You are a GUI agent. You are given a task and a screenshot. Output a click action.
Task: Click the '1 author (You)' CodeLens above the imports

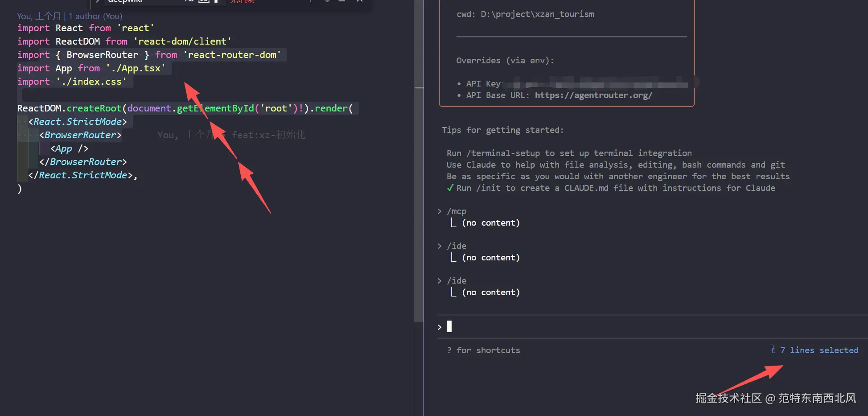click(95, 16)
